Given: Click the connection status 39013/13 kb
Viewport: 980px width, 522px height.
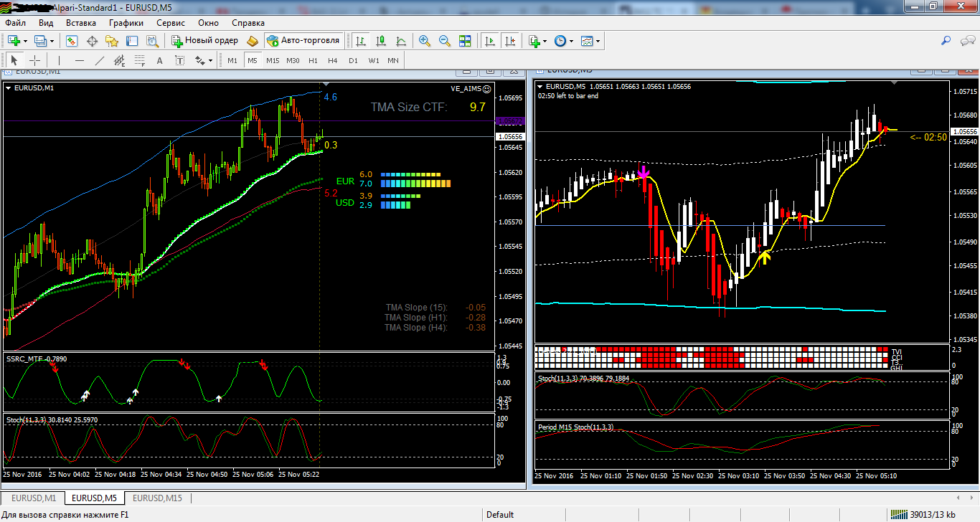Looking at the screenshot, I should [x=929, y=514].
